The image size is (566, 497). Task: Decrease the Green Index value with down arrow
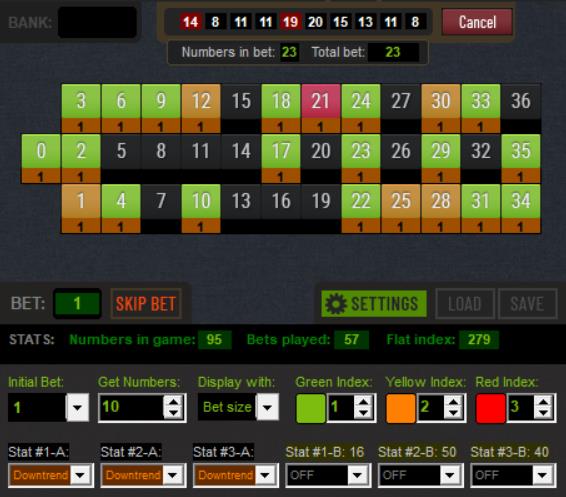[x=363, y=413]
